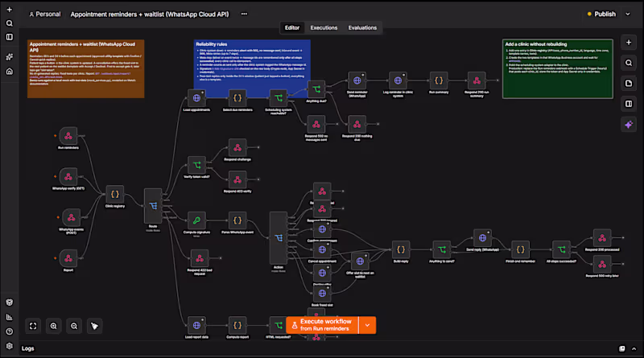This screenshot has height=358, width=644.
Task: Click the Personal project breadcrumb
Action: [45, 14]
